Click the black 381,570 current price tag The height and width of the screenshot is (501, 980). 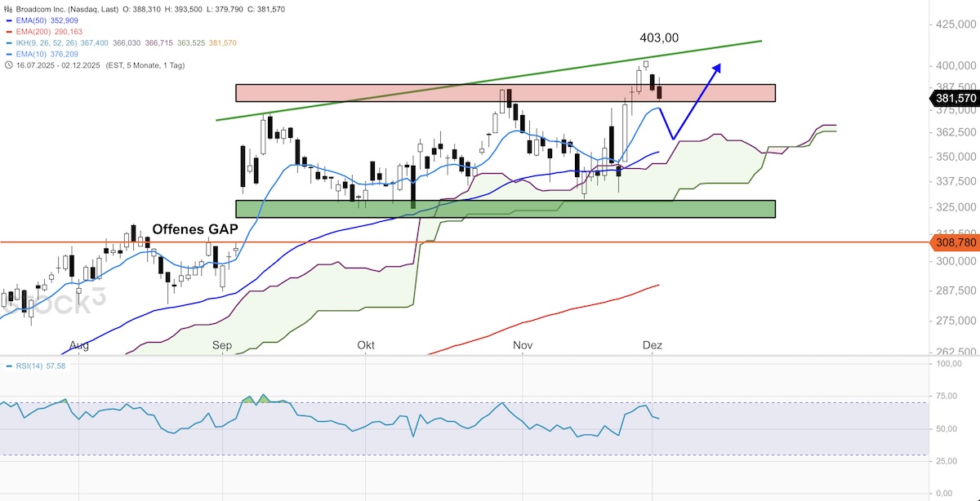955,99
